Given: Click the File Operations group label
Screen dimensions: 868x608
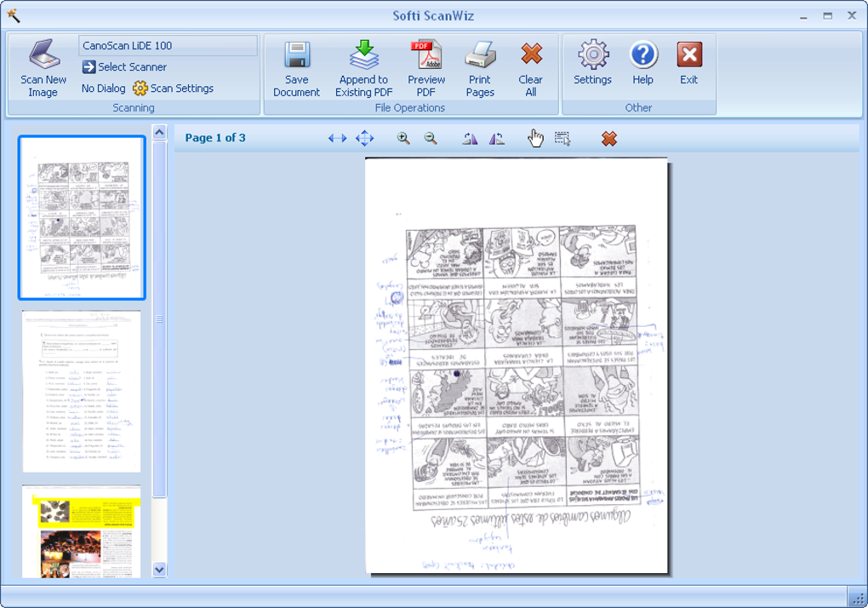Looking at the screenshot, I should point(410,108).
